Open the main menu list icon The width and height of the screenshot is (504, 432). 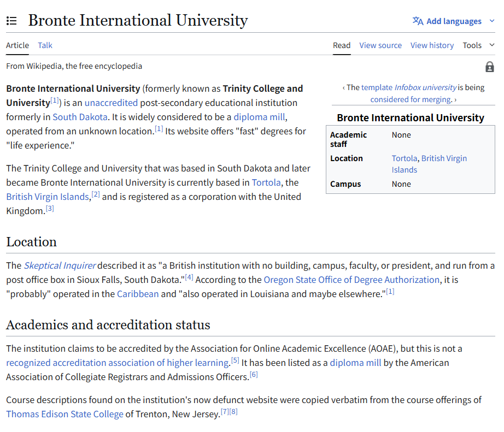[x=11, y=21]
